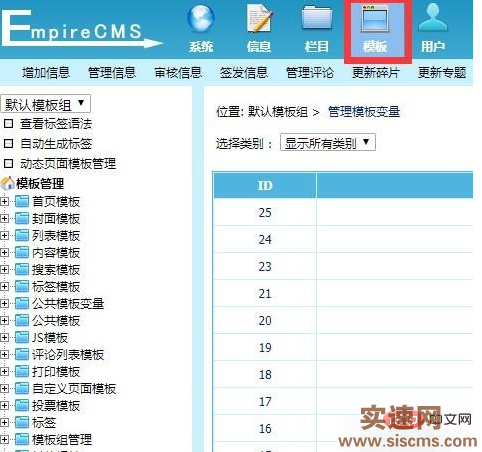Select the table row with ID 23

343,266
